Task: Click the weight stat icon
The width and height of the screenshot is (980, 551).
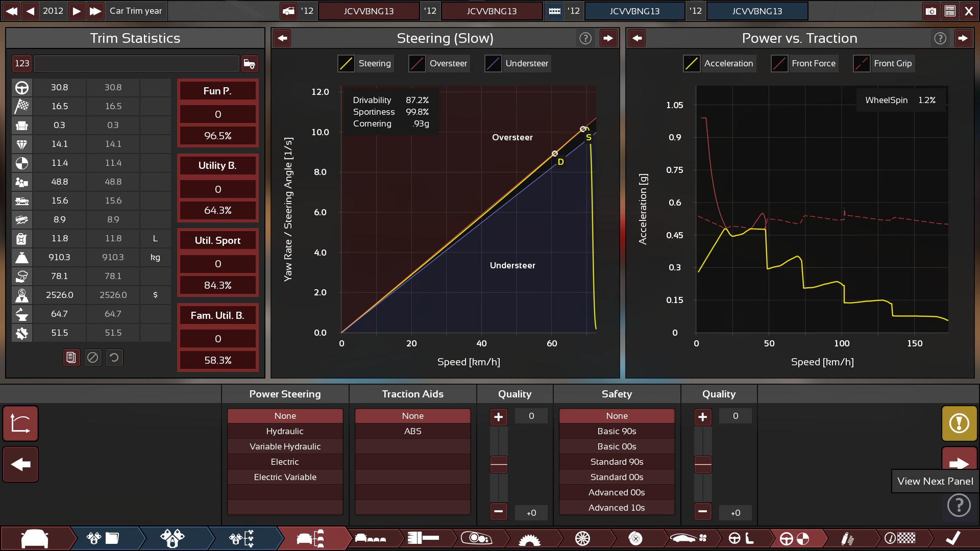Action: 22,257
